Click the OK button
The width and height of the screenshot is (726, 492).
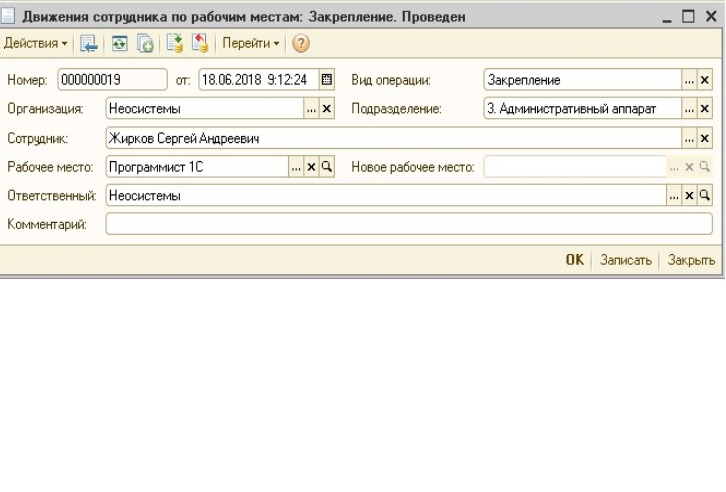tap(575, 260)
